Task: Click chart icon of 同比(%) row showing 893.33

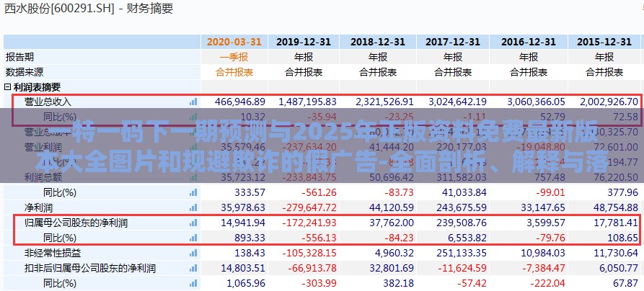Action: (193, 238)
